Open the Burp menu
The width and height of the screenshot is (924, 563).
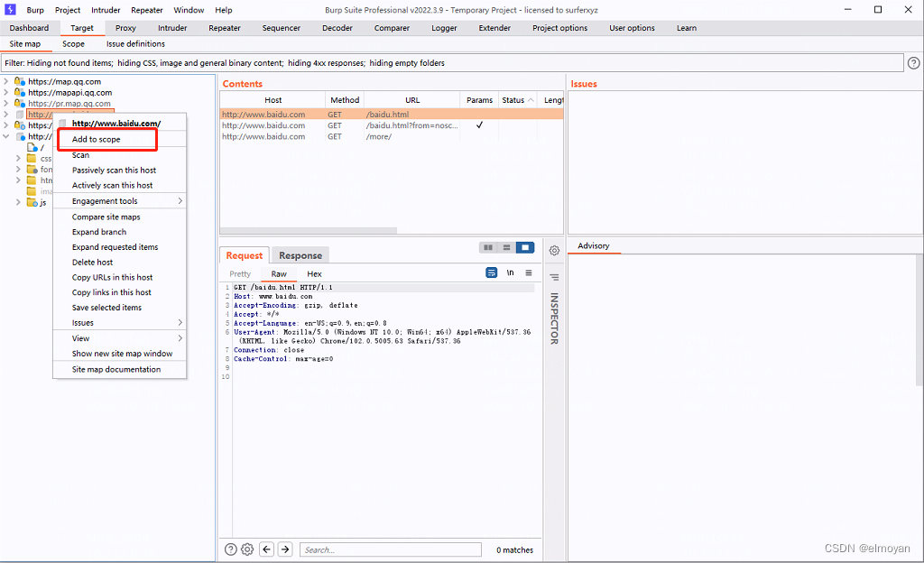34,10
